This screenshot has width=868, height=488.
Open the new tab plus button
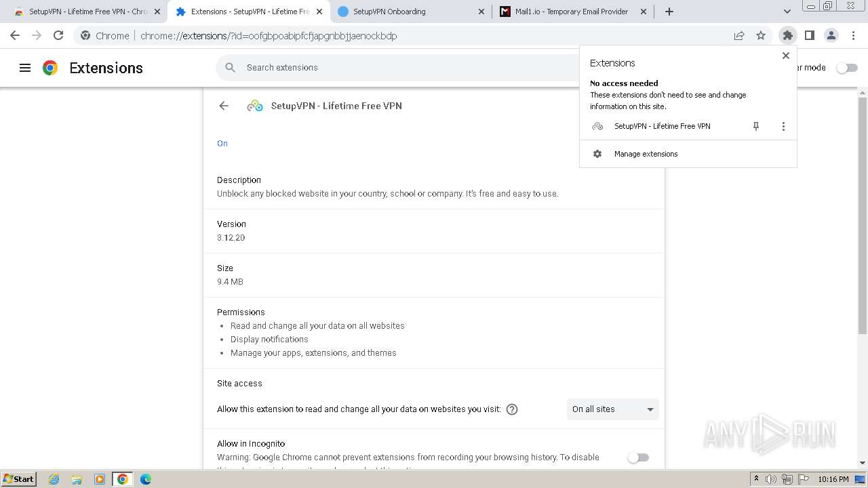[669, 12]
